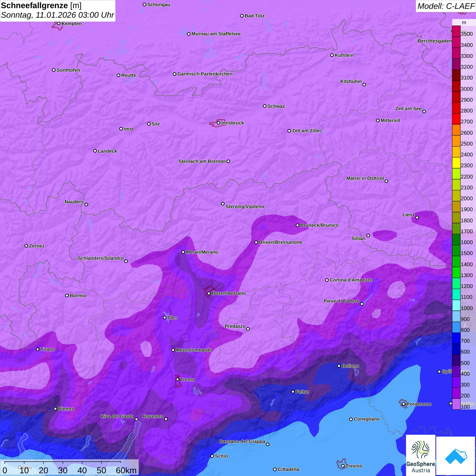Image resolution: width=476 pixels, height=476 pixels.
Task: Click the Pordenone city marker circle
Action: click(404, 404)
